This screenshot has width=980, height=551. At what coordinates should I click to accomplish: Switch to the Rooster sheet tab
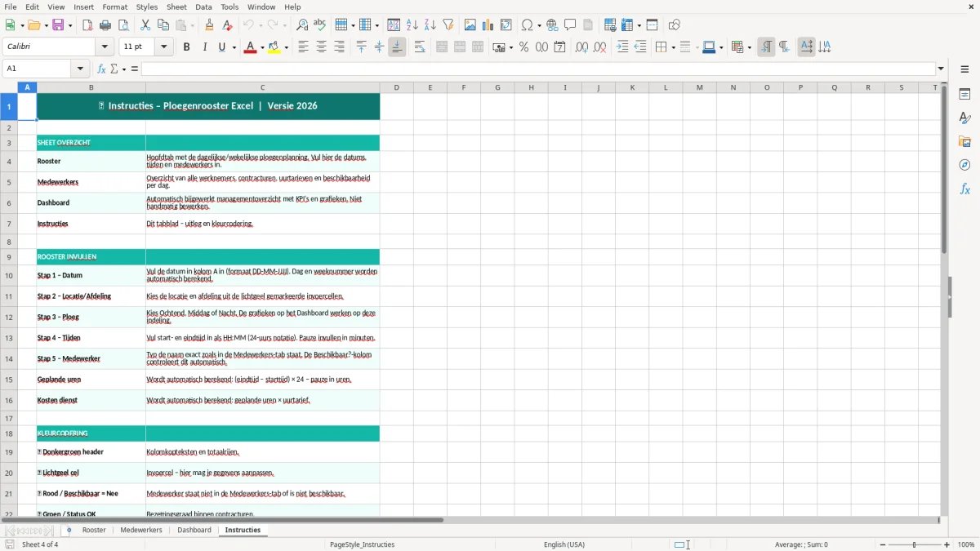tap(94, 530)
